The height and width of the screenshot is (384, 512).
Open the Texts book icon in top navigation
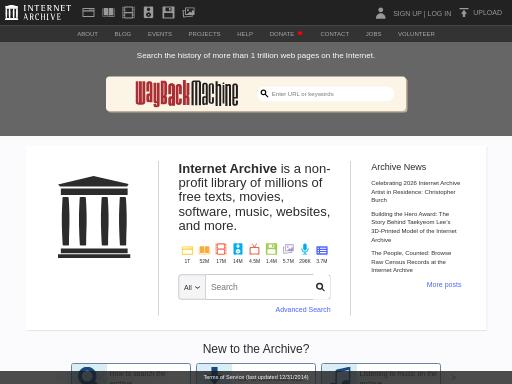tap(108, 13)
